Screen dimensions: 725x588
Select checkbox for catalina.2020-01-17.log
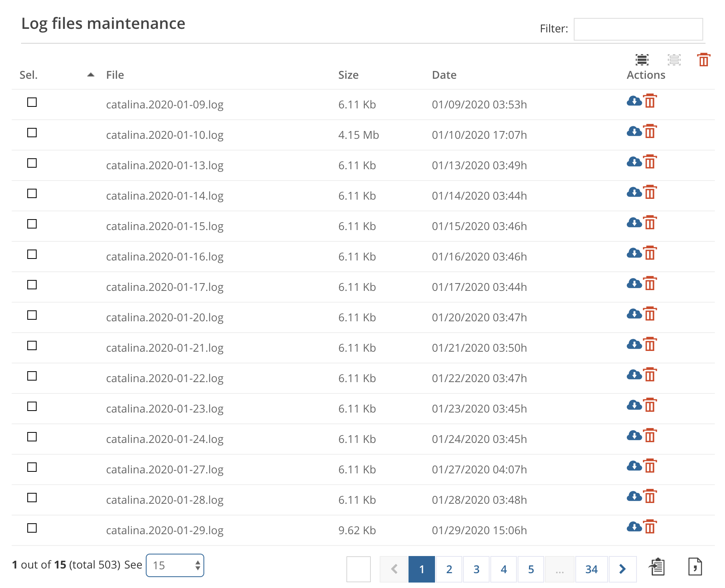pos(32,285)
